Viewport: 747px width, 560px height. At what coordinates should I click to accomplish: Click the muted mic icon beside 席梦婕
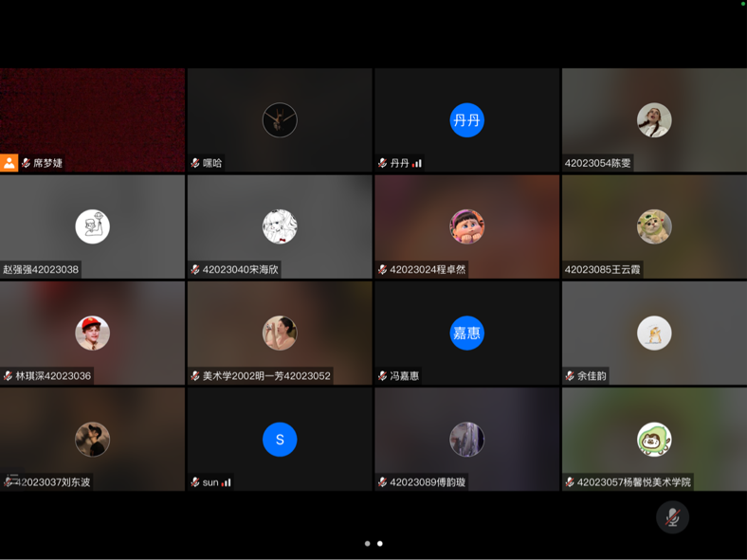tap(26, 163)
